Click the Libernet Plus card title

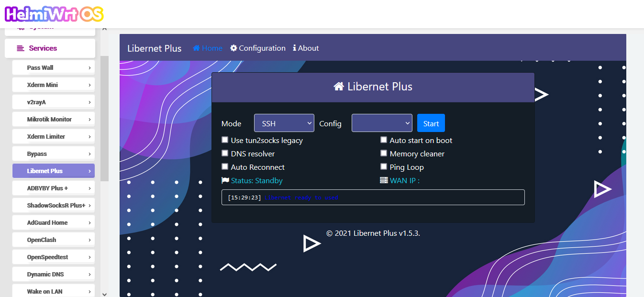[380, 87]
